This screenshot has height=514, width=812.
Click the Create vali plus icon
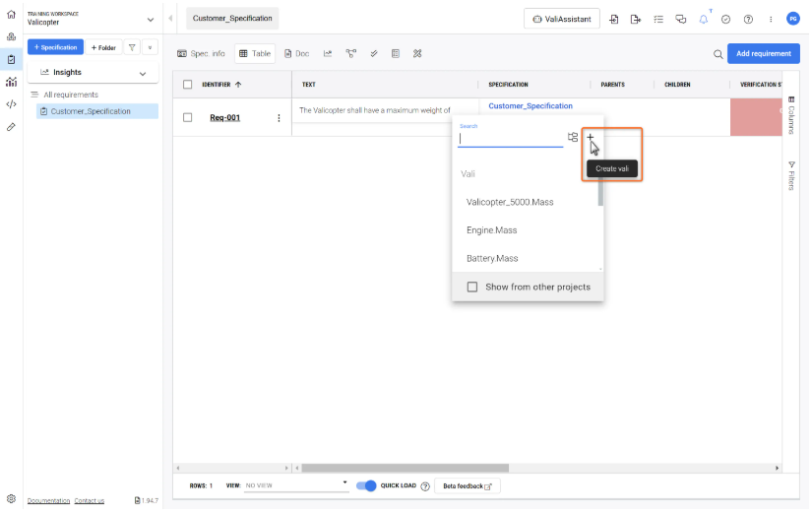pos(591,137)
